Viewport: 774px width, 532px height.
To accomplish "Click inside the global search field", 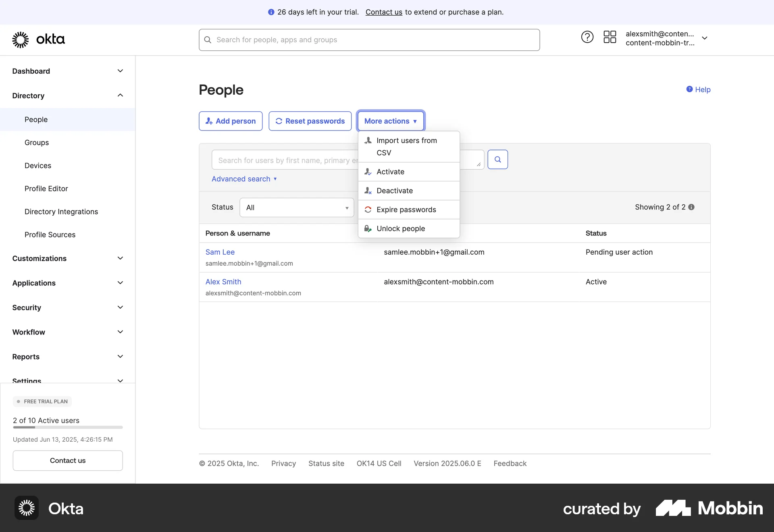I will tap(369, 39).
